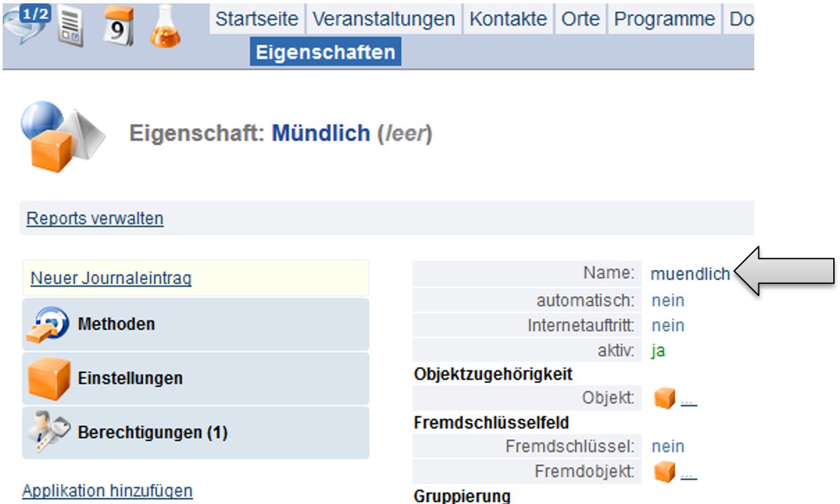Click the orange cube beside Fremdobjekt
The image size is (840, 504).
665,472
